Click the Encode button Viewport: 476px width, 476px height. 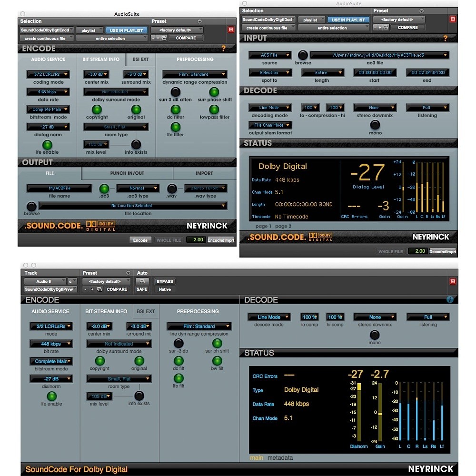point(140,240)
